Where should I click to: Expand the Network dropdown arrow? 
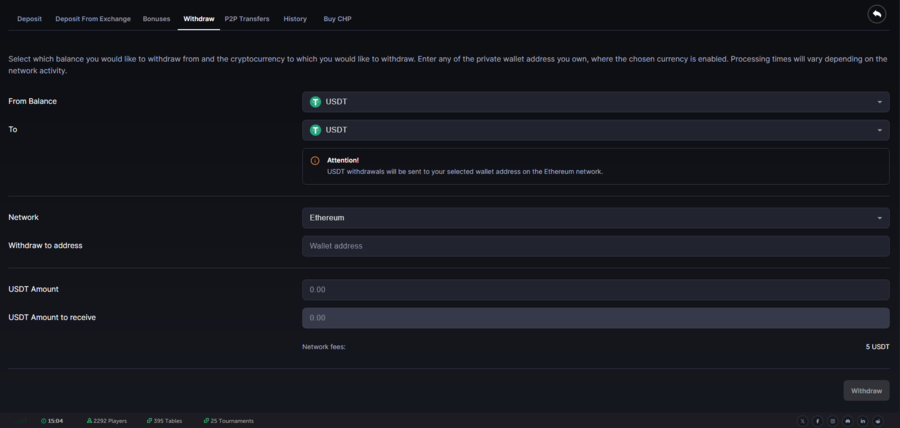coord(879,218)
